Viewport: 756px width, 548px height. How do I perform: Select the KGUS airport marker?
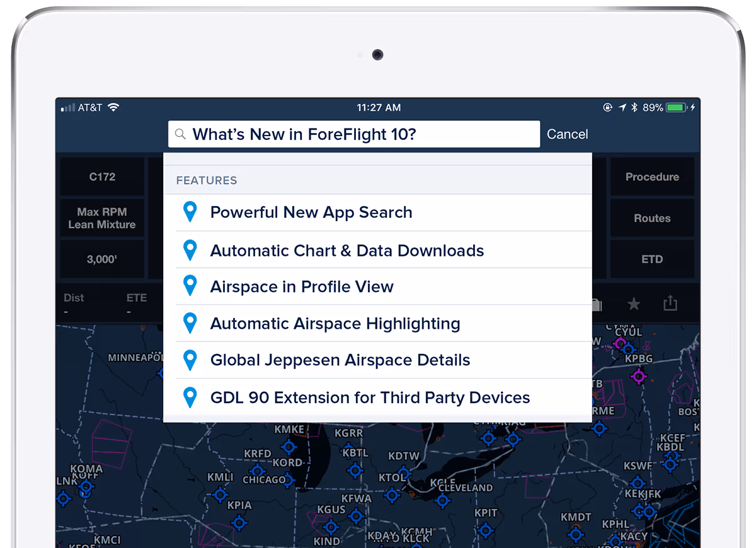(331, 527)
